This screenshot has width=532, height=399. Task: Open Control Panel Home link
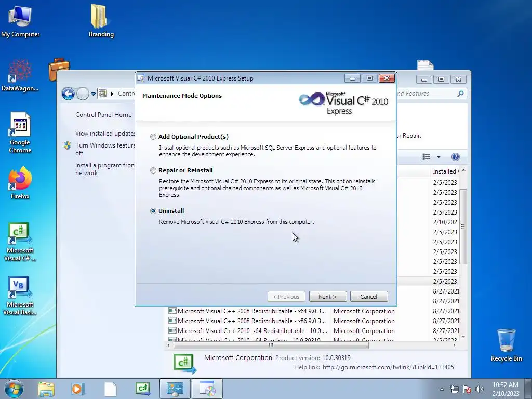point(103,115)
